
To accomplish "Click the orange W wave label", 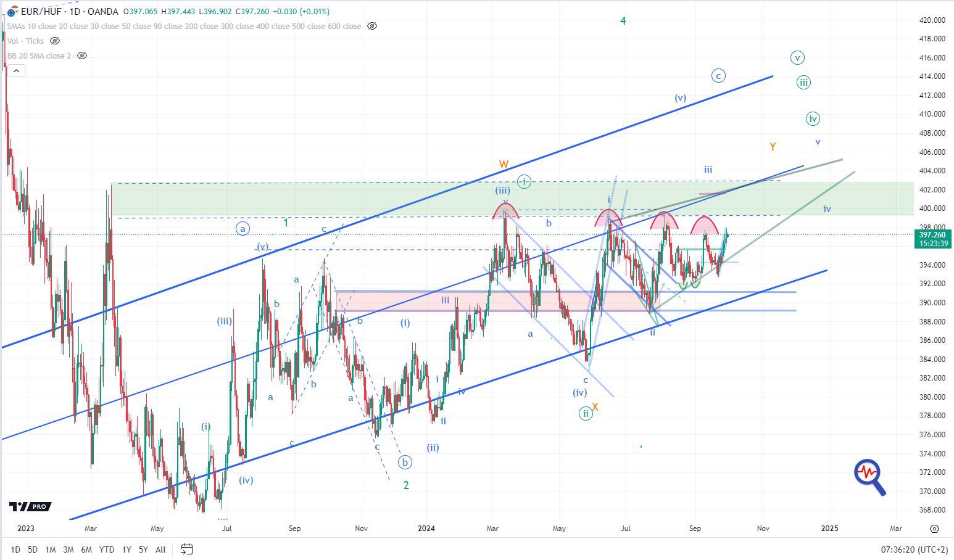I will pos(504,164).
